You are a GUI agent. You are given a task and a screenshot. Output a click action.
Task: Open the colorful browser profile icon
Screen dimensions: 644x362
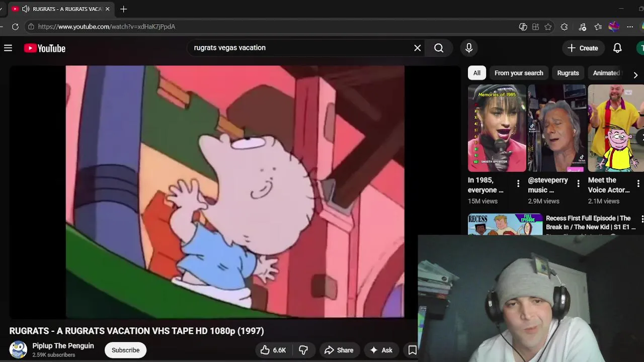point(614,27)
